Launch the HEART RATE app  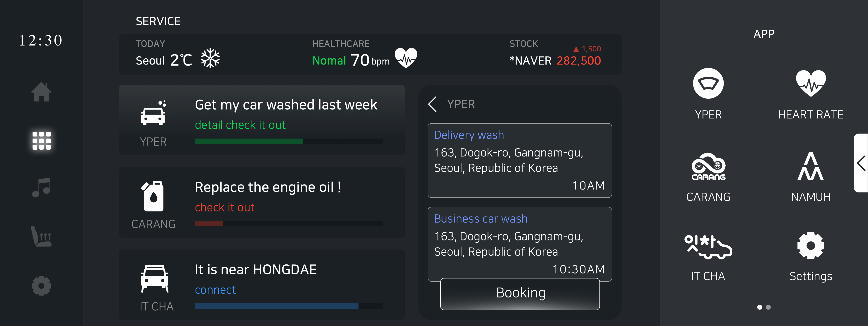pos(810,83)
